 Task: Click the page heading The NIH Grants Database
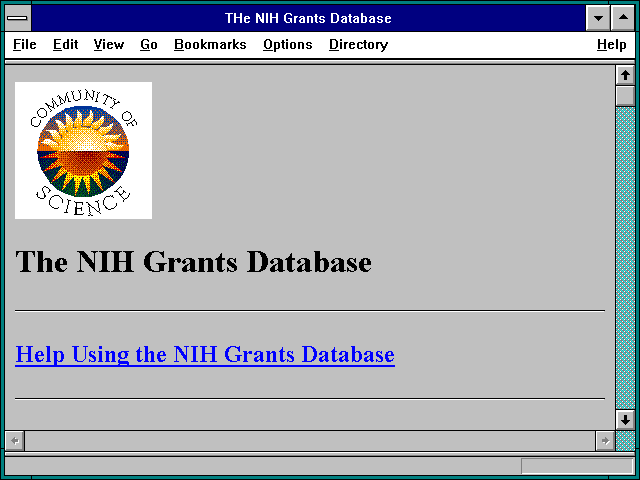click(x=193, y=262)
